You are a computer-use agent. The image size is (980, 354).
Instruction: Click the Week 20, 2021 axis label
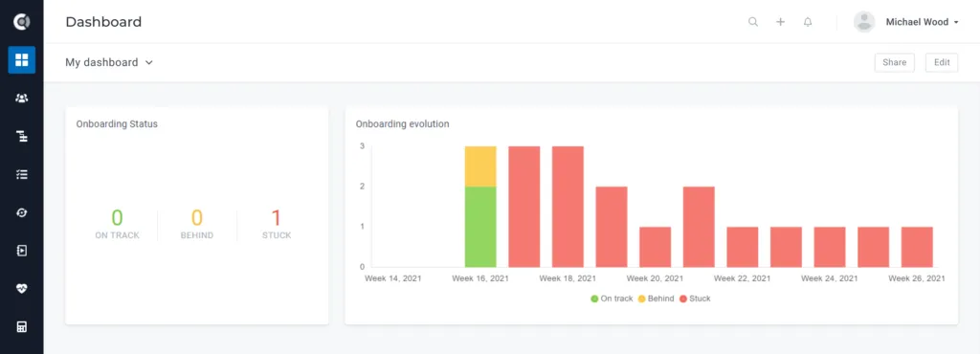click(x=655, y=278)
